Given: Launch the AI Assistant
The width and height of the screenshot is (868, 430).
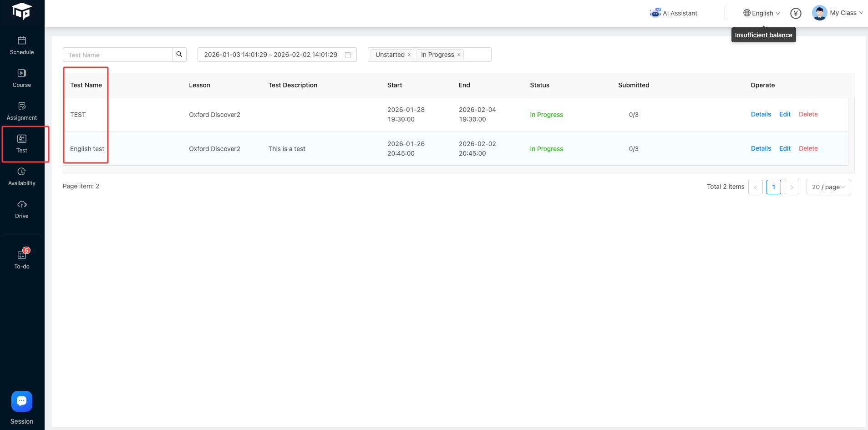Looking at the screenshot, I should point(674,13).
